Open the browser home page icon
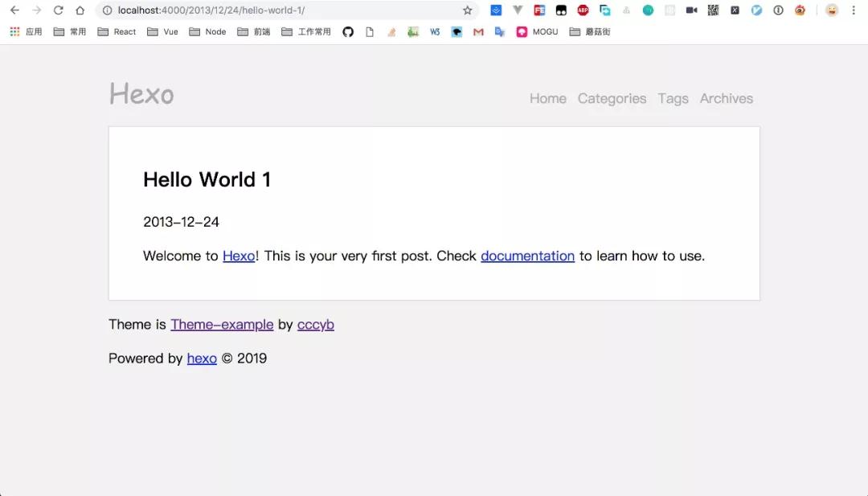Screen dimensions: 868x496 tap(80, 10)
